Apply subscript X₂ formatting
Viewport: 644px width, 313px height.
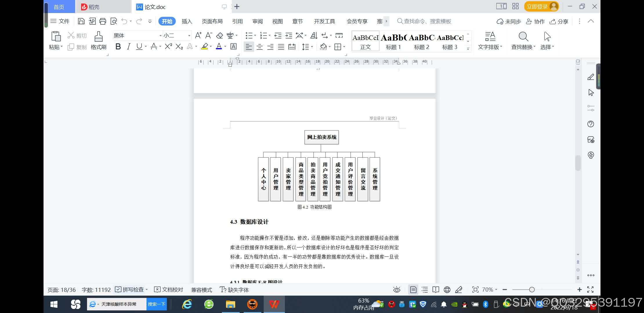[x=179, y=46]
